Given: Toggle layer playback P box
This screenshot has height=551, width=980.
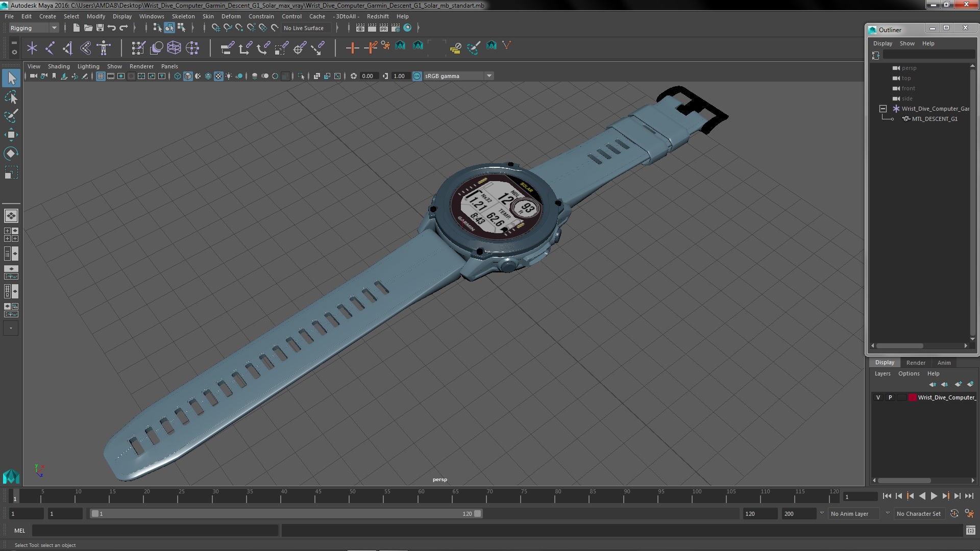Looking at the screenshot, I should click(890, 397).
